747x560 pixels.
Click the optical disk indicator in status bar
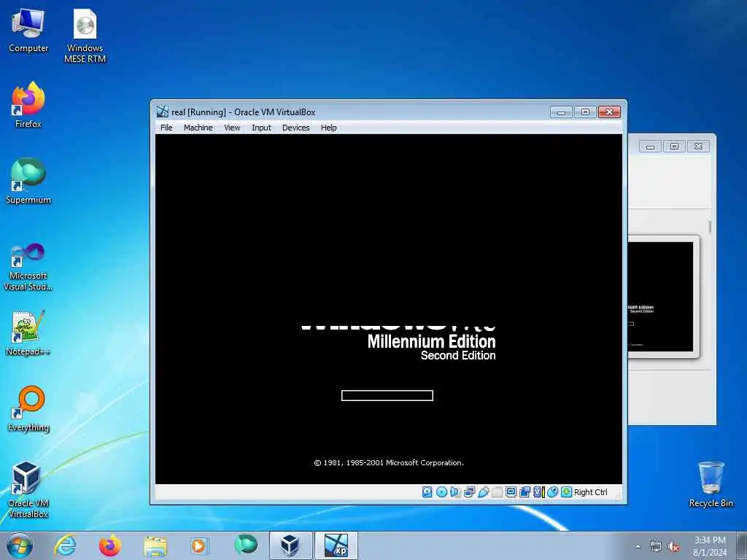point(441,492)
